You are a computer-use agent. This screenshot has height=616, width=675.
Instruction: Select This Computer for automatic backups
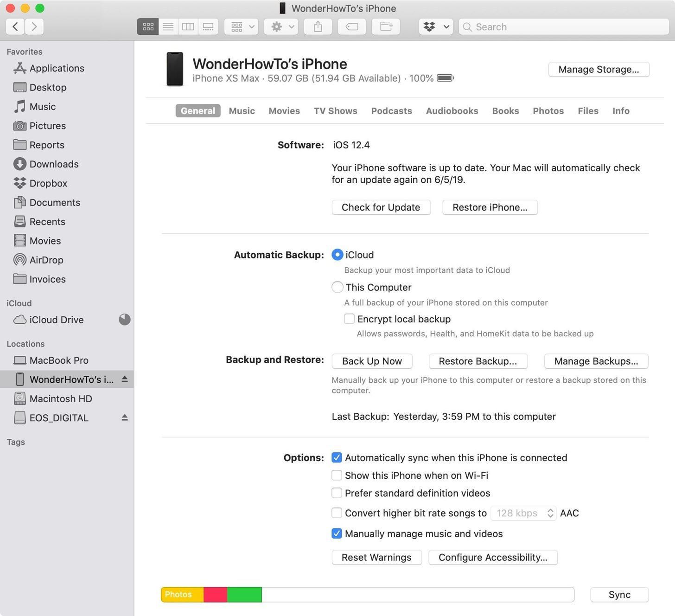(337, 287)
